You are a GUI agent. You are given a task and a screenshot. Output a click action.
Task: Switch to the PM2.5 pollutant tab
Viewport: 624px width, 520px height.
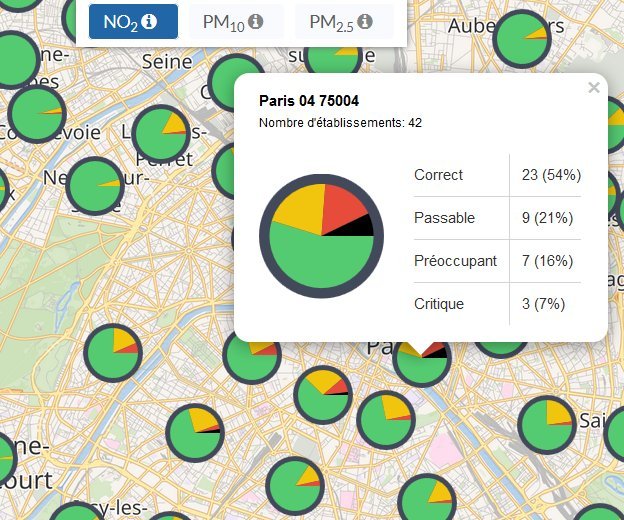344,22
